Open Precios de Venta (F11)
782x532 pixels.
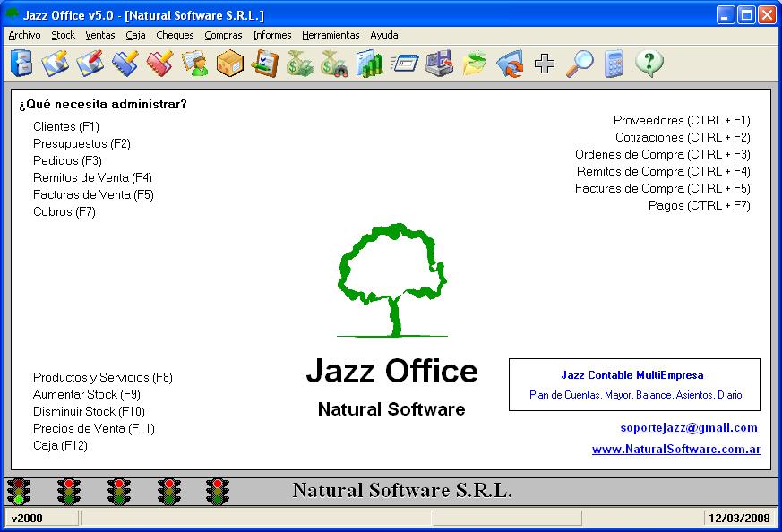pyautogui.click(x=94, y=428)
